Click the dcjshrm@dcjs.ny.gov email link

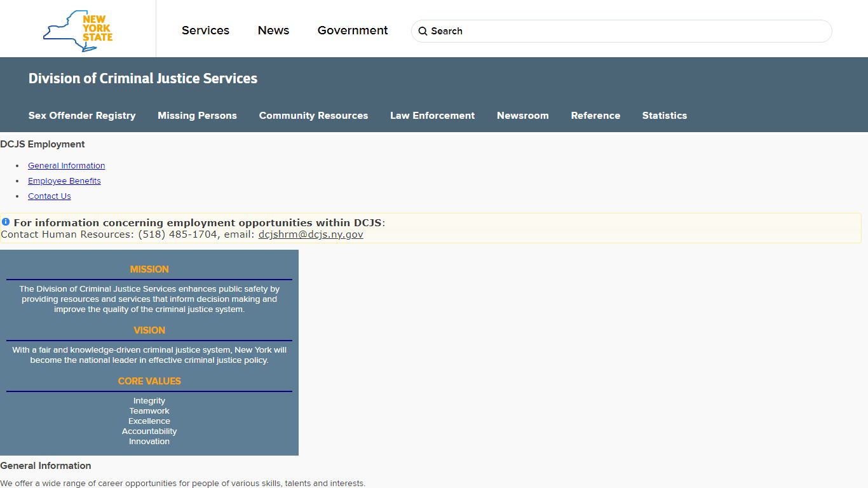click(x=311, y=234)
